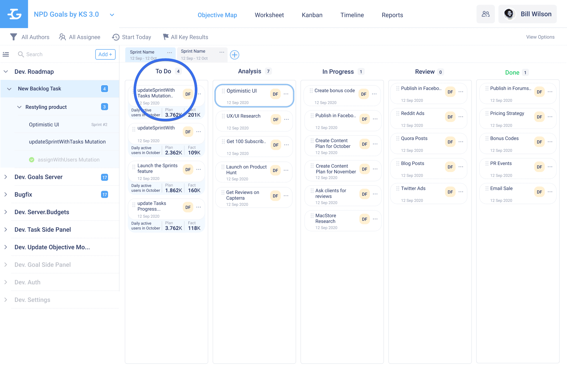567x392 pixels.
Task: Toggle the Reddit Ads checkbox
Action: [396, 114]
